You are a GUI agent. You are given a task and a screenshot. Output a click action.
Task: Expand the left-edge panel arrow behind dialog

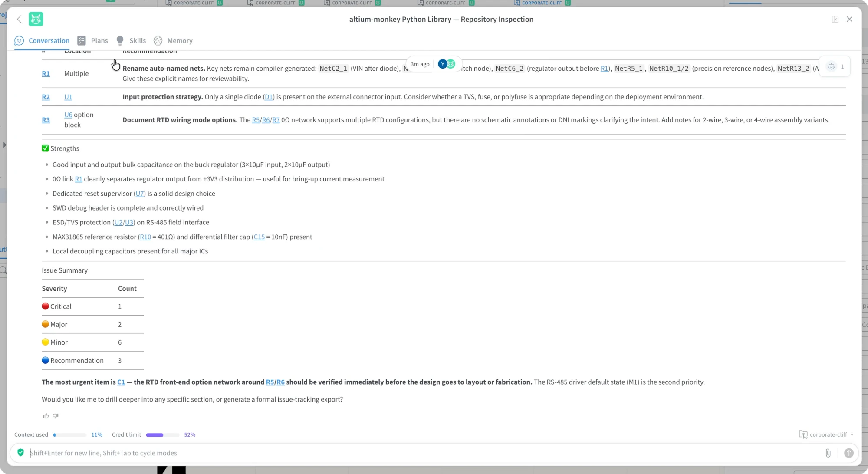[x=4, y=145]
